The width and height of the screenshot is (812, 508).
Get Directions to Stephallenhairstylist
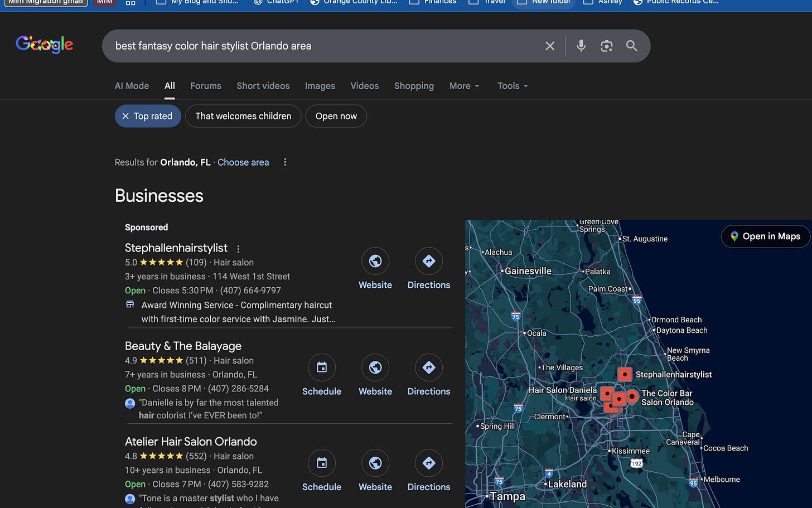click(x=429, y=261)
